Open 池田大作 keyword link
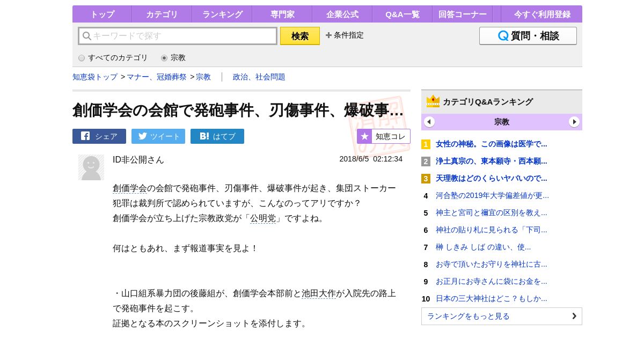Screen dimensions: 644x338 click(x=319, y=293)
